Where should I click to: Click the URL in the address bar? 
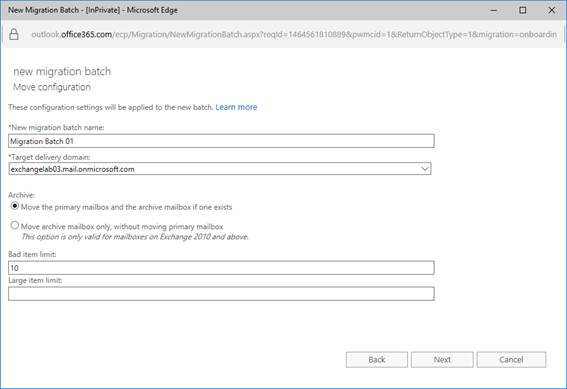click(294, 35)
